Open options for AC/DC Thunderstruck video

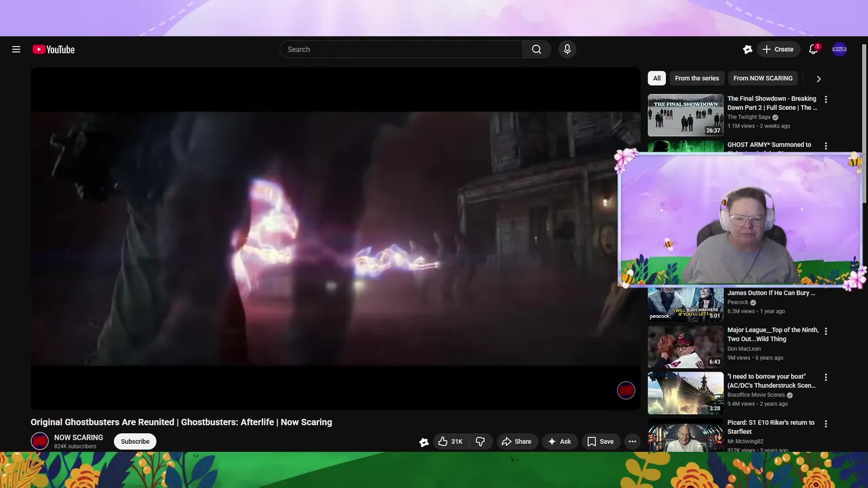point(825,377)
